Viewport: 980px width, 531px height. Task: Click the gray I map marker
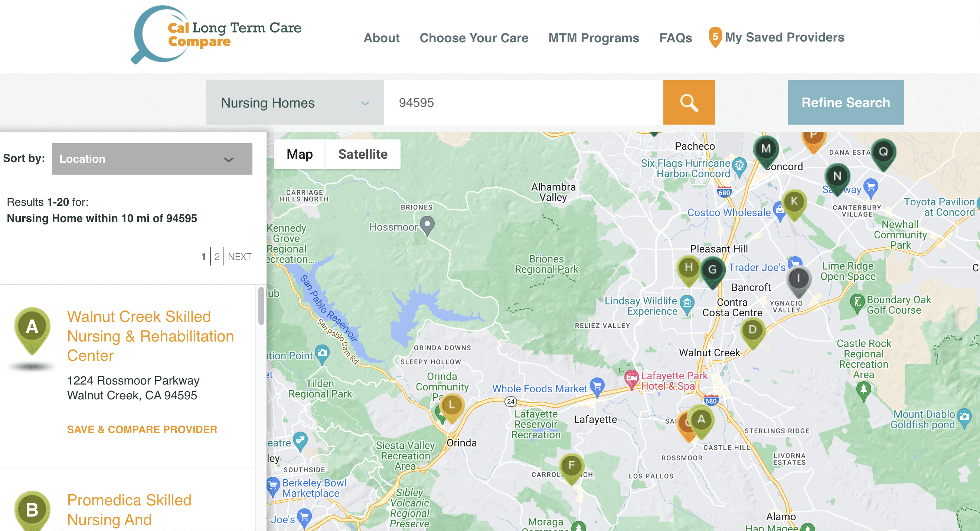tap(798, 278)
